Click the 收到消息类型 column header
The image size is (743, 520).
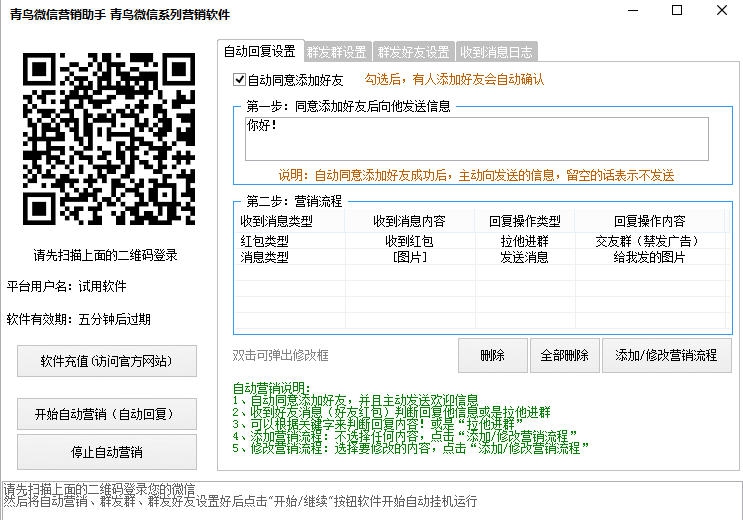click(290, 221)
